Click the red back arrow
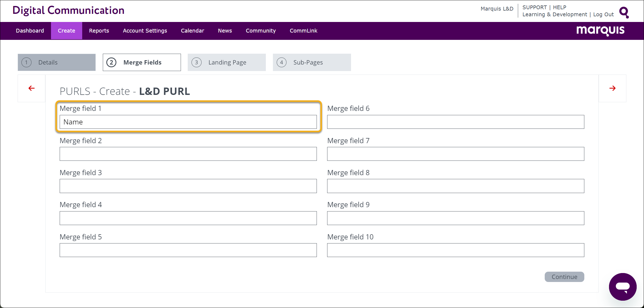 pyautogui.click(x=31, y=88)
